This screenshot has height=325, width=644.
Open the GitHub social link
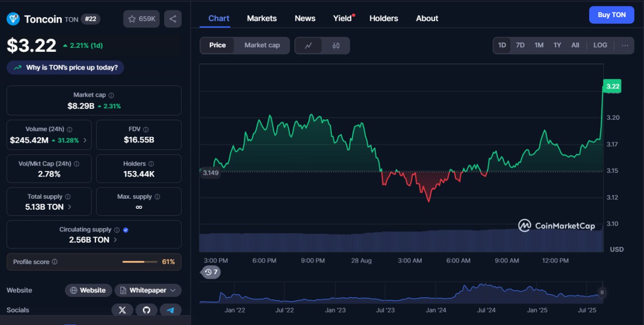pyautogui.click(x=146, y=310)
